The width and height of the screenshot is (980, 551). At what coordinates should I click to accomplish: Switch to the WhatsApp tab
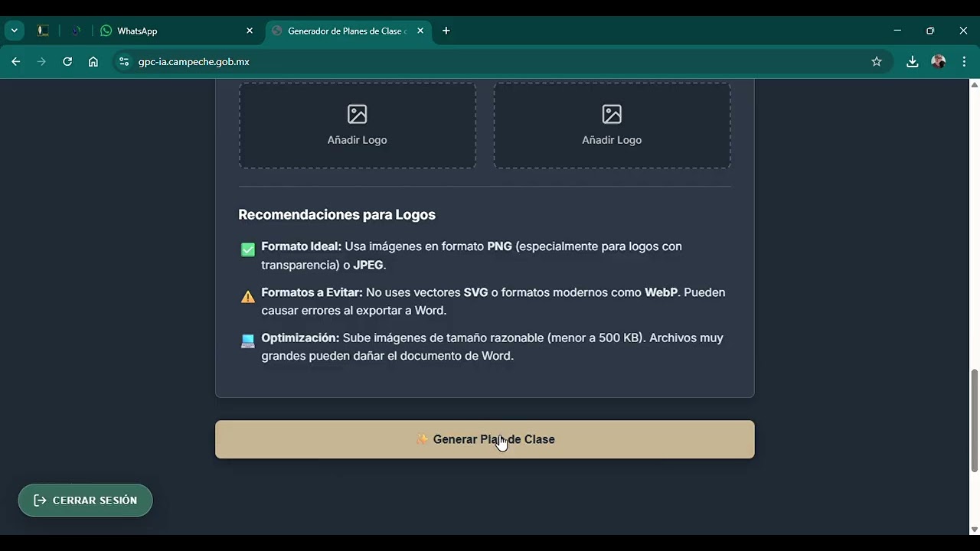click(176, 31)
